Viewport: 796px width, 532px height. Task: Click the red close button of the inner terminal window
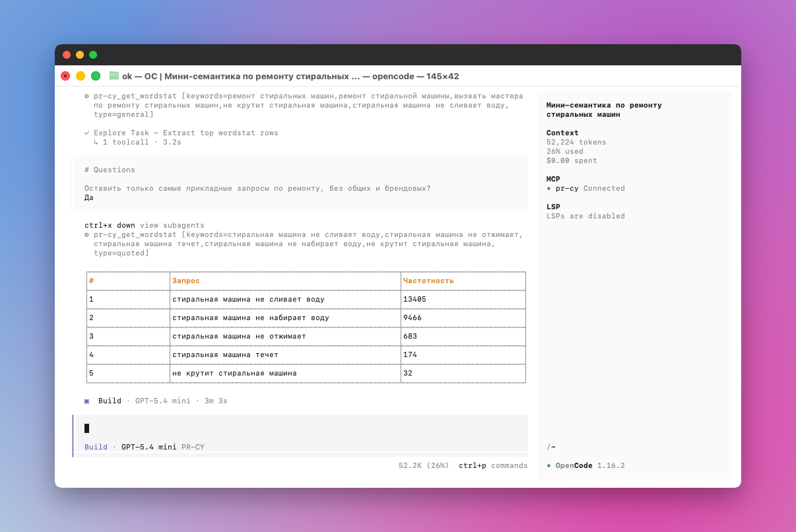pos(65,76)
